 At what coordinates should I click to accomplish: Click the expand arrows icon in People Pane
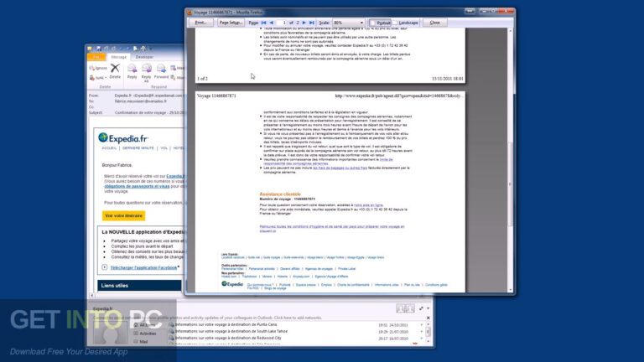tap(421, 308)
